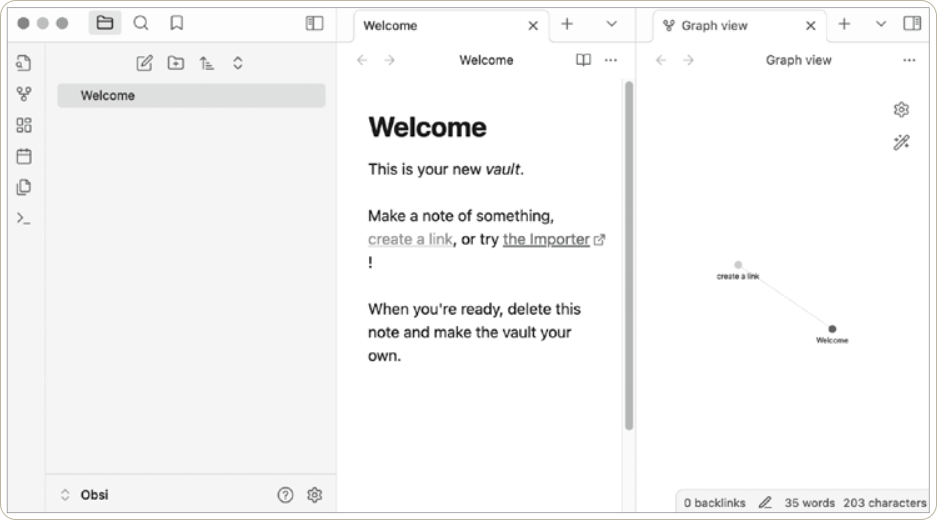The image size is (937, 520).
Task: Open graph view settings gear
Action: click(901, 110)
